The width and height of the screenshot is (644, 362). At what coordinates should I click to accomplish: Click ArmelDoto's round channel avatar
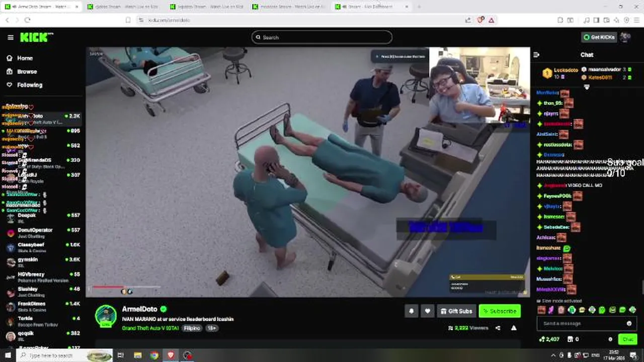tap(106, 316)
